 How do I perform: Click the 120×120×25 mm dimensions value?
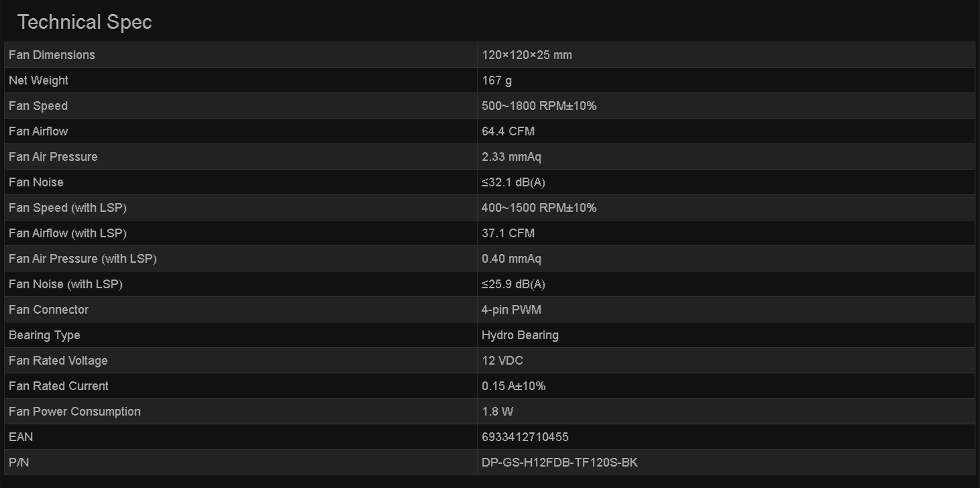[x=527, y=55]
